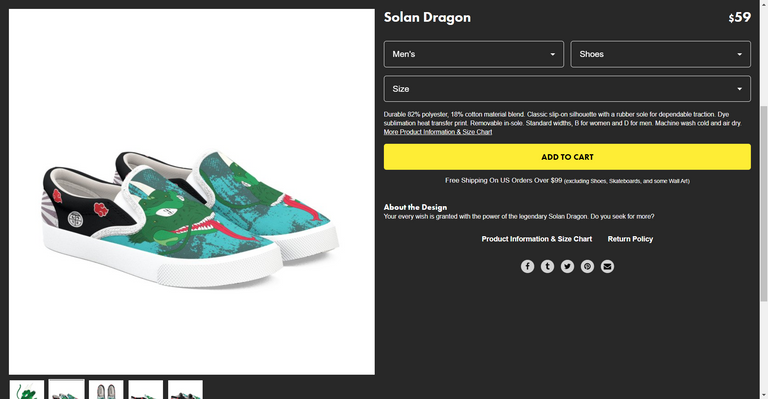Expand the Size dropdown

click(567, 89)
